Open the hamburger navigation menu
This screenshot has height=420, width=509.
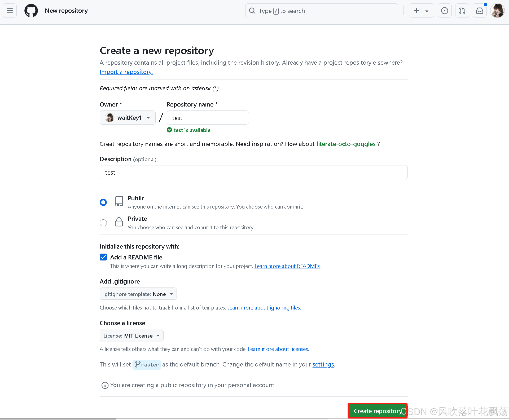point(10,11)
